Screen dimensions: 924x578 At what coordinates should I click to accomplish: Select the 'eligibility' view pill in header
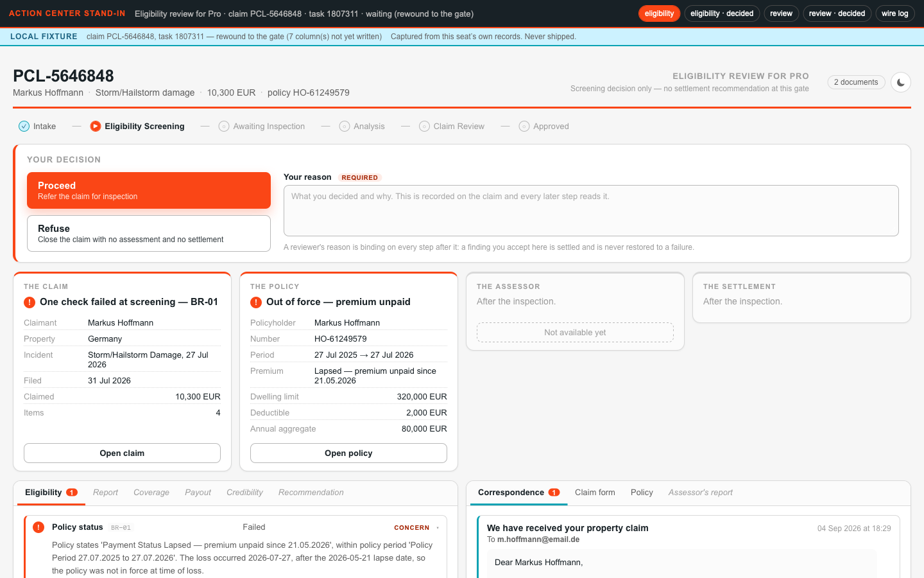659,13
